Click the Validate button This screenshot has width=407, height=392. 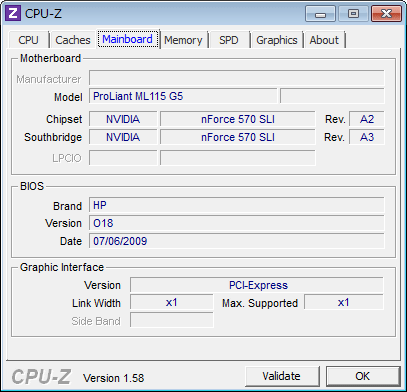[282, 376]
